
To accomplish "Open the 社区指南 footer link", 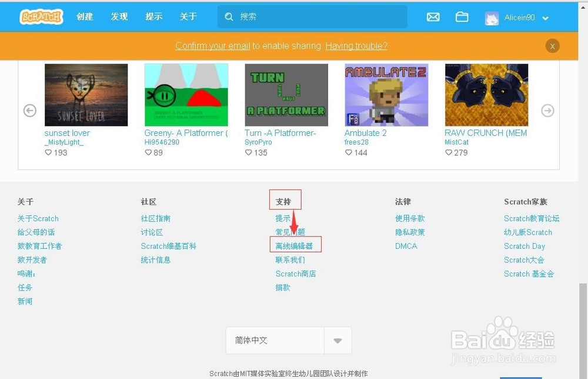I will pos(156,218).
